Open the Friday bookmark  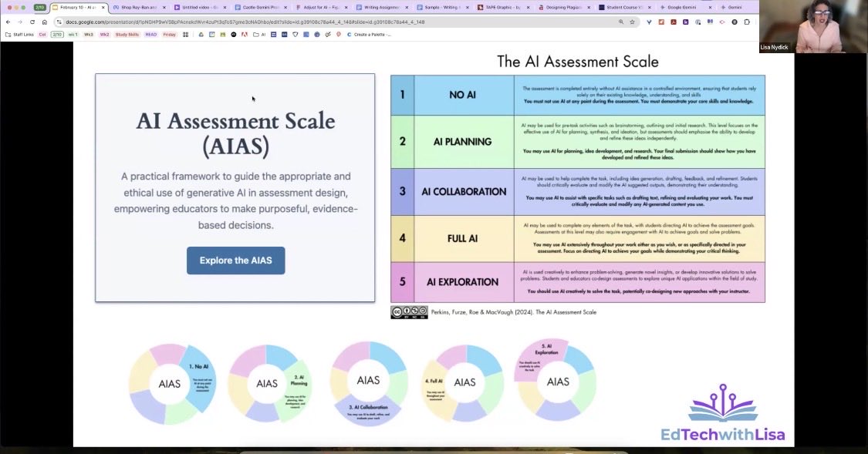coord(170,34)
